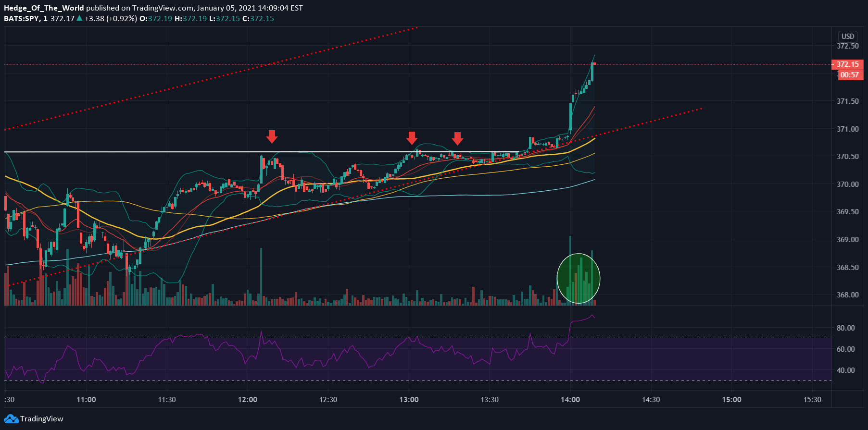868x430 pixels.
Task: Select the BATS:SPY symbol label
Action: (x=21, y=18)
